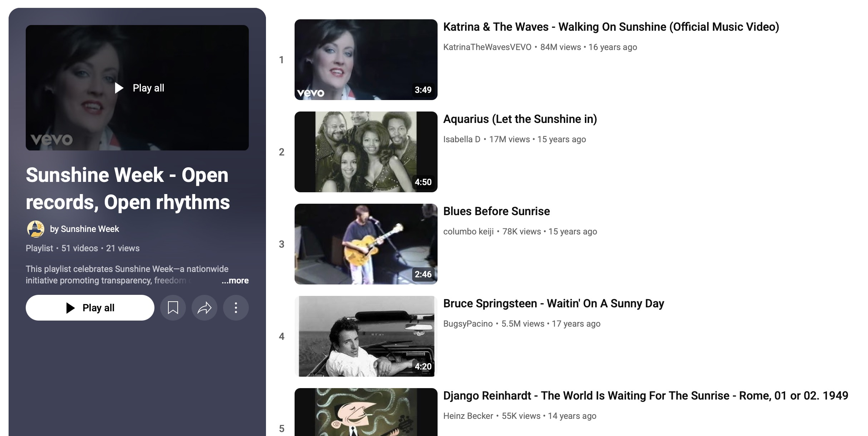Share the playlist using the arrow icon
The height and width of the screenshot is (436, 868).
point(204,308)
